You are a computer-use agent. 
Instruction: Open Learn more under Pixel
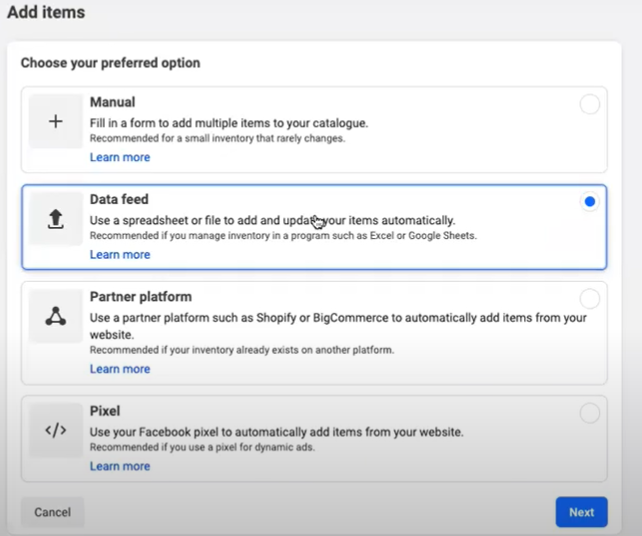click(120, 466)
